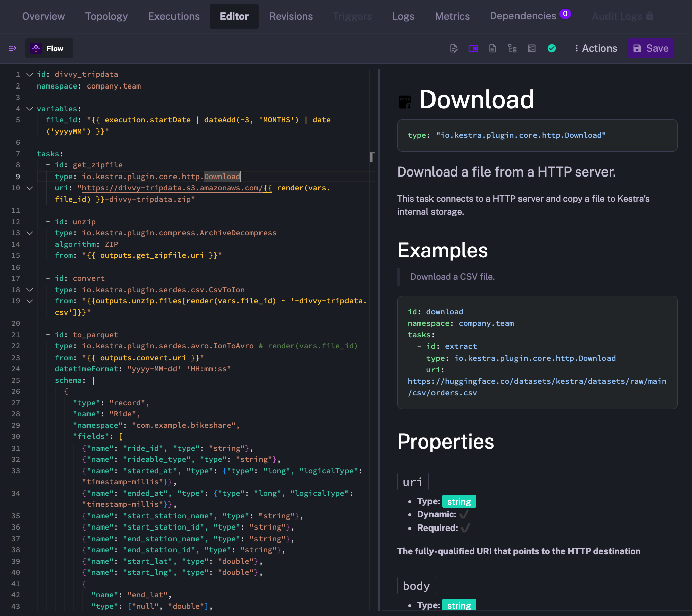Click the Flow file tab icon
The height and width of the screenshot is (616, 692).
pyautogui.click(x=36, y=48)
